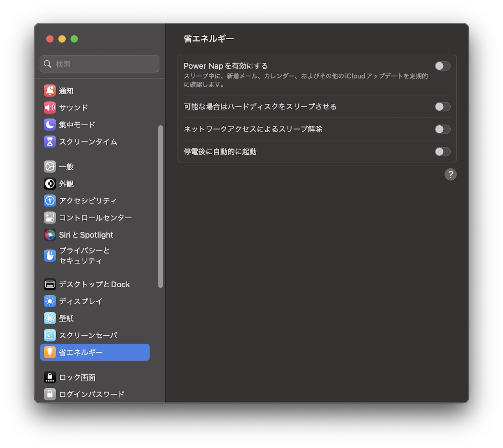
Task: Close window with the red button
Action: (x=50, y=39)
